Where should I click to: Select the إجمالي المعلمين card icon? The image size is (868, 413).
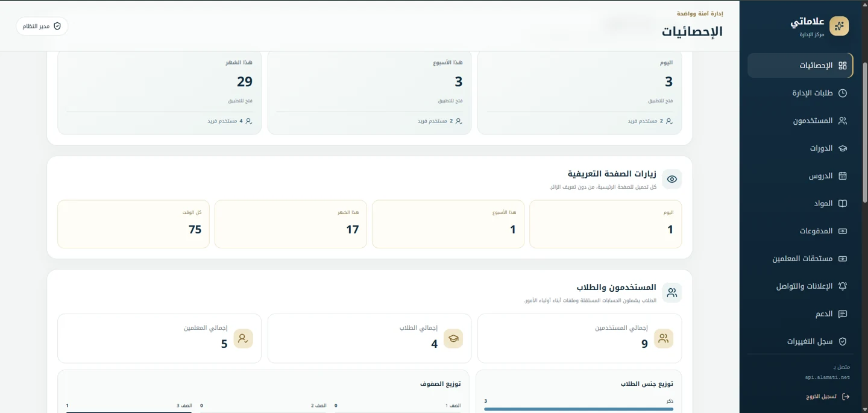243,339
